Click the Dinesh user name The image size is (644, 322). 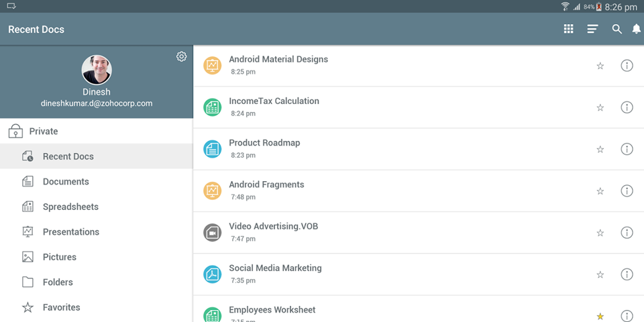point(97,92)
